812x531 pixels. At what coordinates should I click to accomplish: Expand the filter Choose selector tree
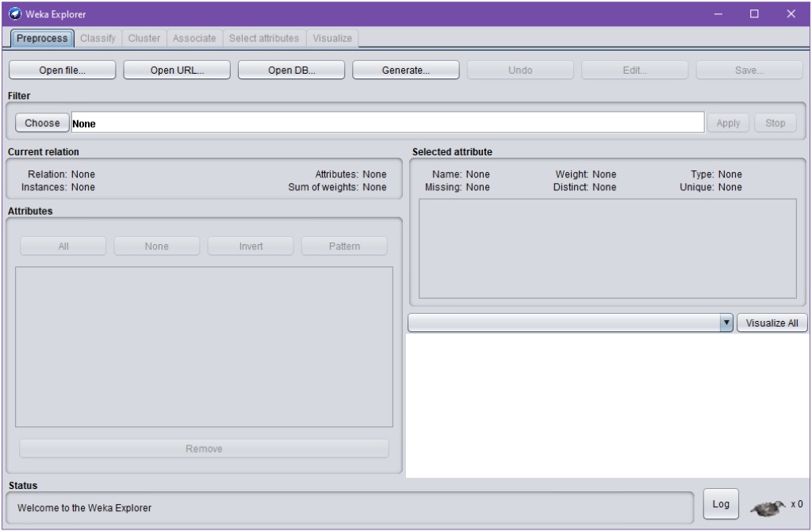42,122
